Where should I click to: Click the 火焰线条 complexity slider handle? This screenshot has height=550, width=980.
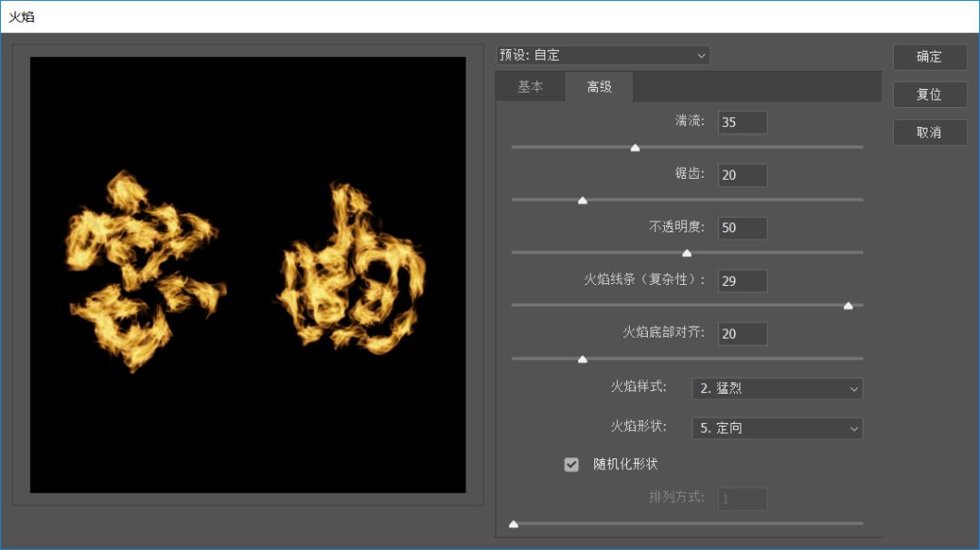pos(848,306)
